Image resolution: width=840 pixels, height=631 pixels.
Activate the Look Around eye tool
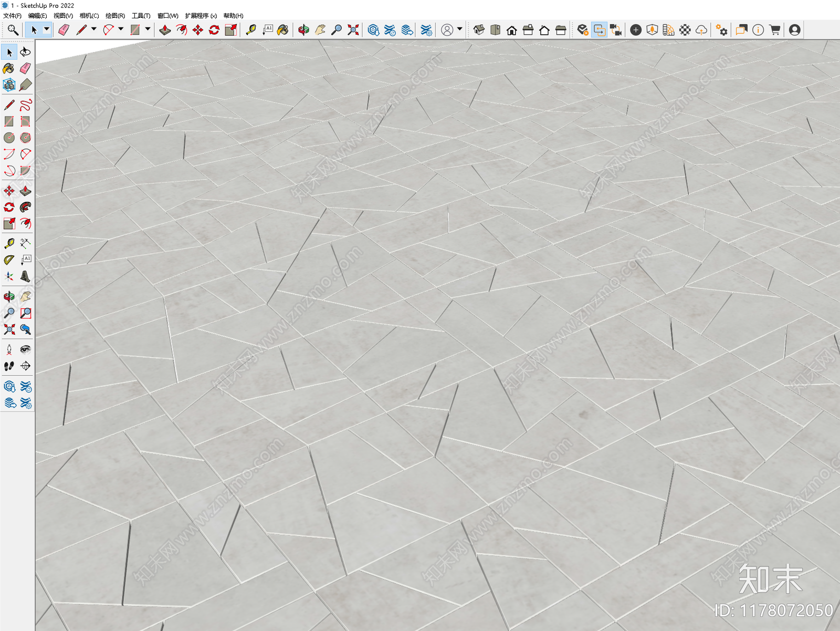point(25,349)
